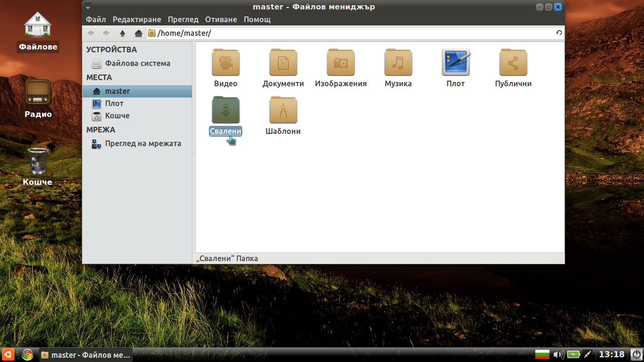Click the 13:18 clock

(x=611, y=354)
